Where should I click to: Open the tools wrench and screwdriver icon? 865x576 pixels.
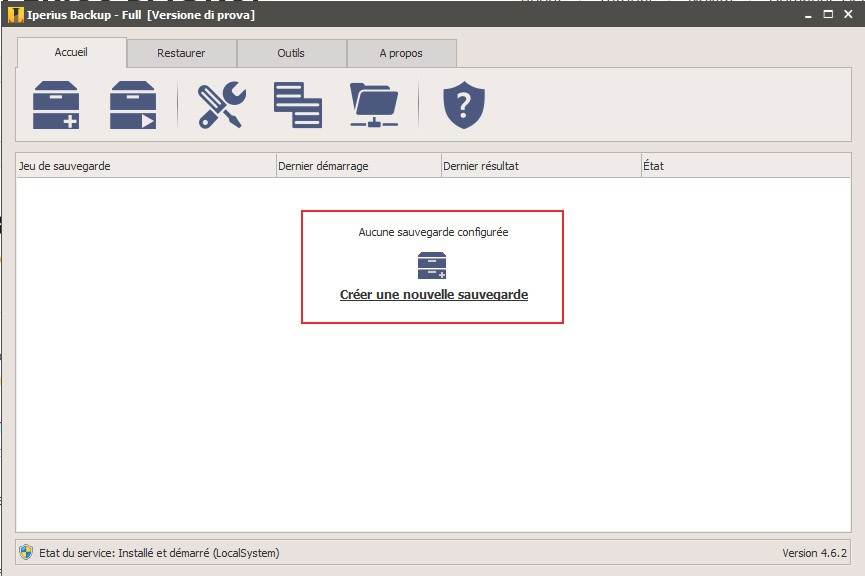pos(222,105)
